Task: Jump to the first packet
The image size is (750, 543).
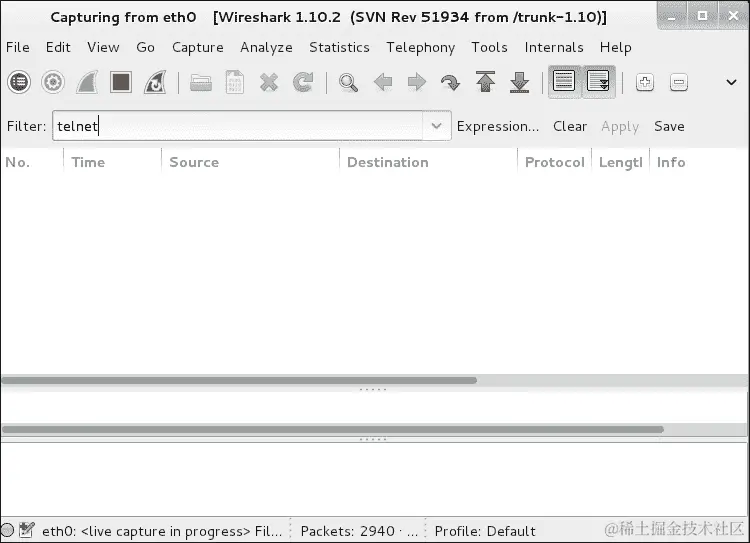Action: coord(485,82)
